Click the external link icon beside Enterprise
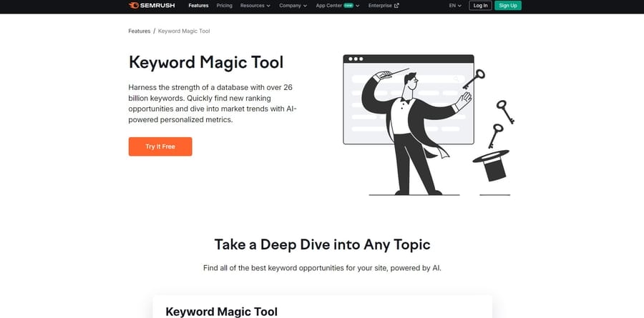 pyautogui.click(x=396, y=5)
